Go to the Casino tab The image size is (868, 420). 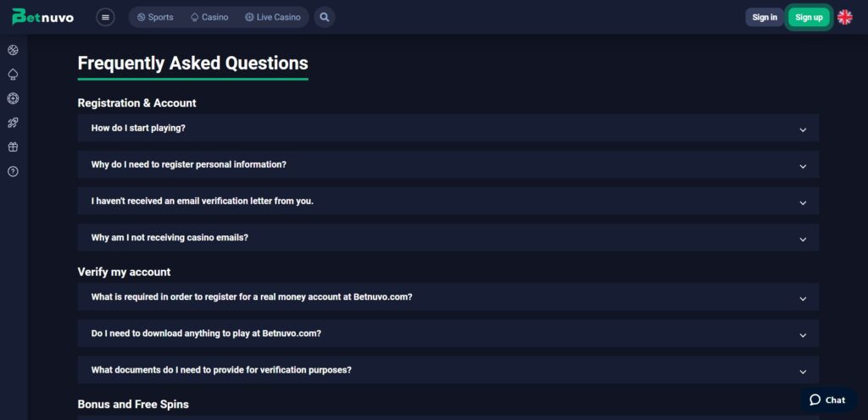(x=209, y=17)
